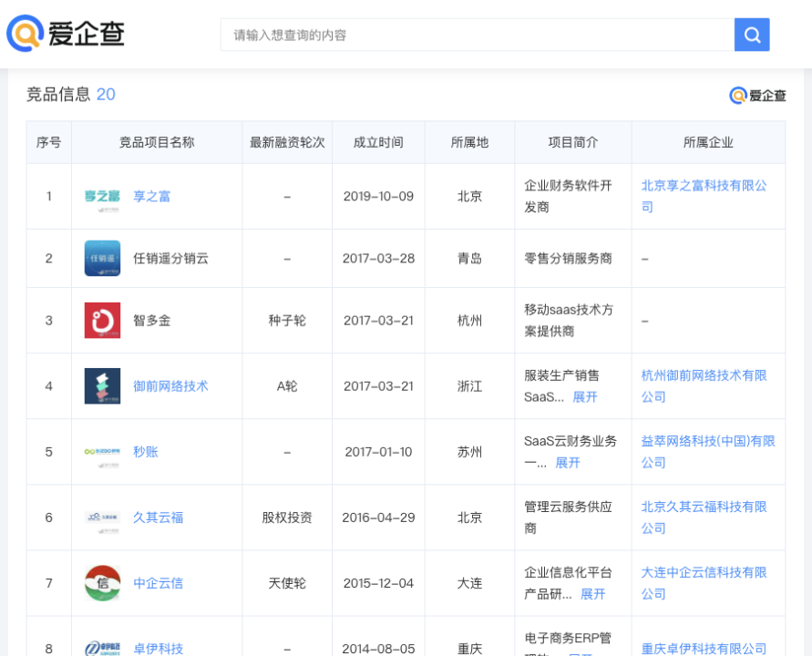The height and width of the screenshot is (656, 812).
Task: Click the date 2019-10-09
Action: point(378,197)
